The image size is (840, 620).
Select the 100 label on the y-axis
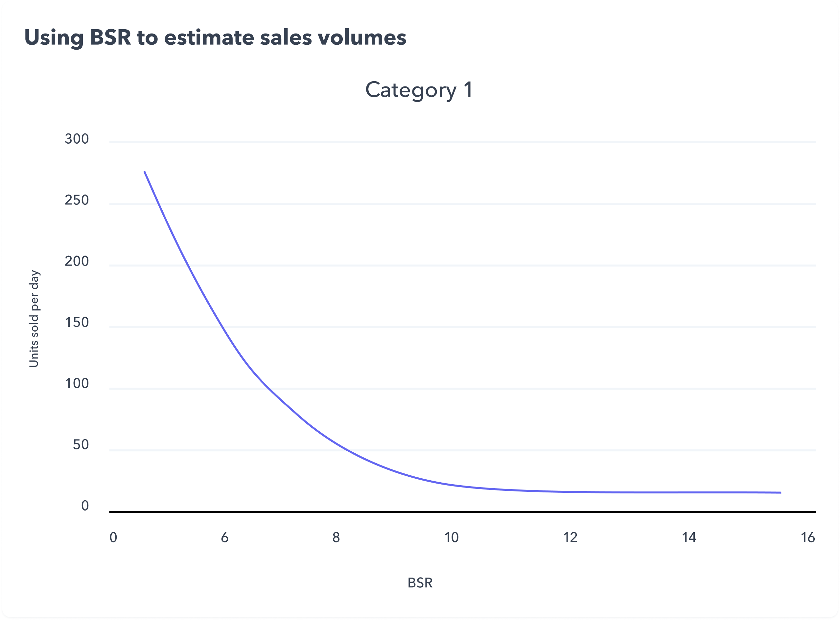click(77, 384)
